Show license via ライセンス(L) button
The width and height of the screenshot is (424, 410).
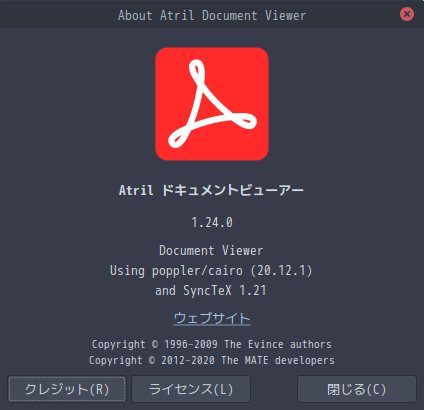tap(191, 389)
